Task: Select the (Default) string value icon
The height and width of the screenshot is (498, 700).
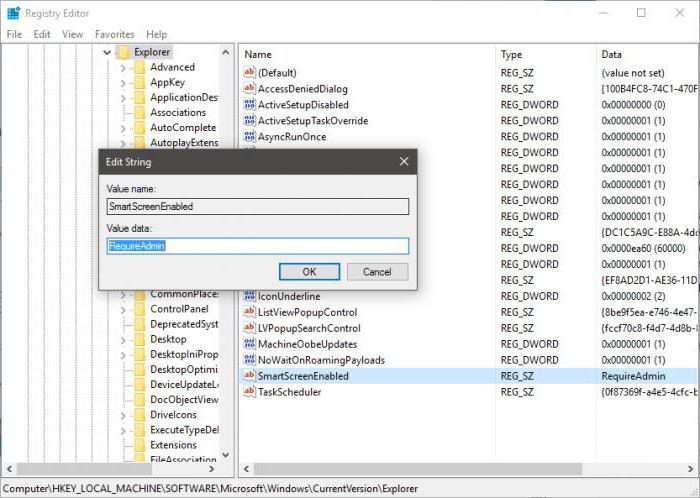Action: [250, 72]
